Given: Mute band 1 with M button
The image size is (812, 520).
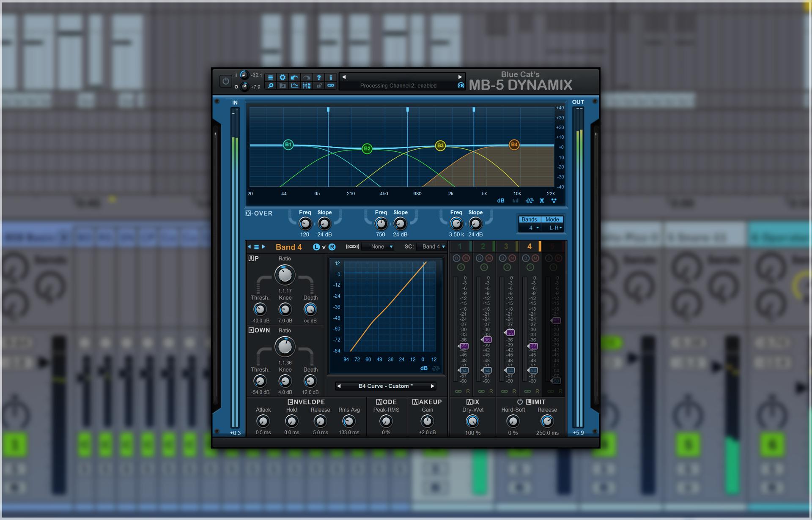Looking at the screenshot, I should (466, 258).
